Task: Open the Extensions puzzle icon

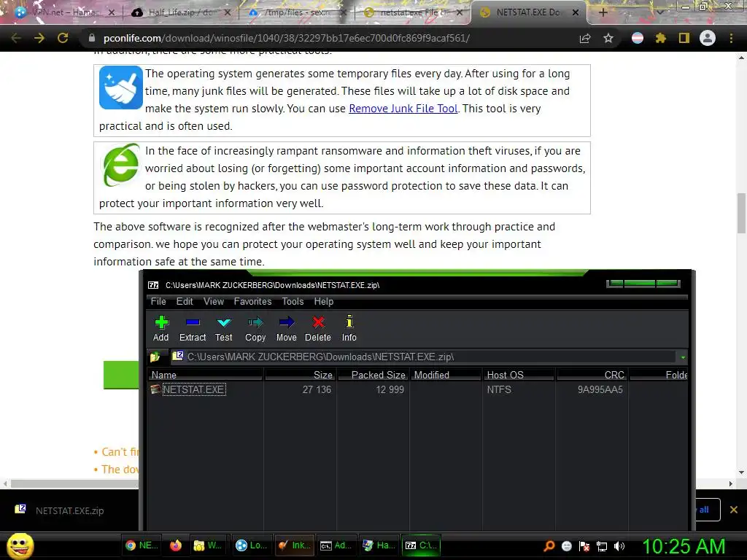Action: [x=660, y=38]
